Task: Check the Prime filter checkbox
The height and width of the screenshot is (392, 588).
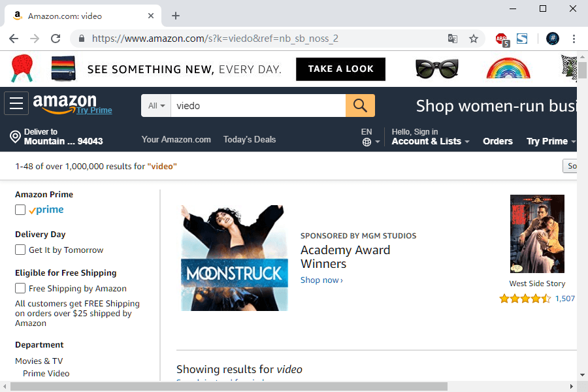Action: 20,210
